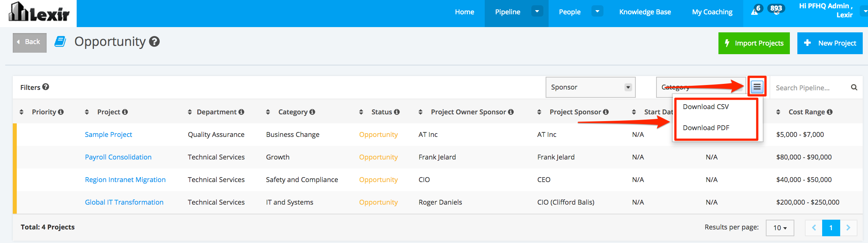
Task: Click the $200,000 - $250,000 cost cell
Action: click(x=808, y=202)
